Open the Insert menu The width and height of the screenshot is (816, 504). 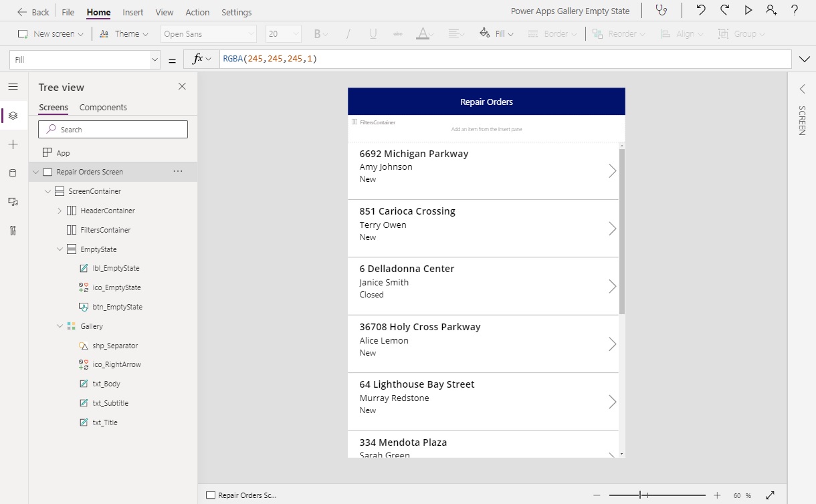click(x=132, y=12)
